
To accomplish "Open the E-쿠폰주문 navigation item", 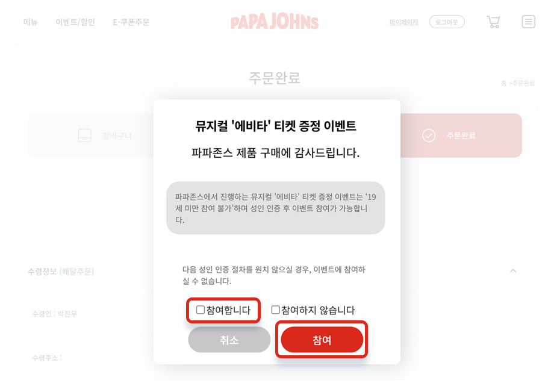I will [x=131, y=22].
